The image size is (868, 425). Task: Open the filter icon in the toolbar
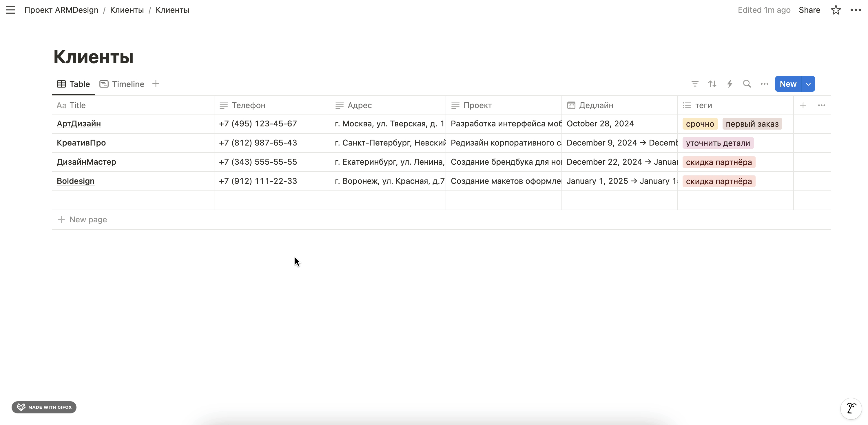pyautogui.click(x=695, y=84)
